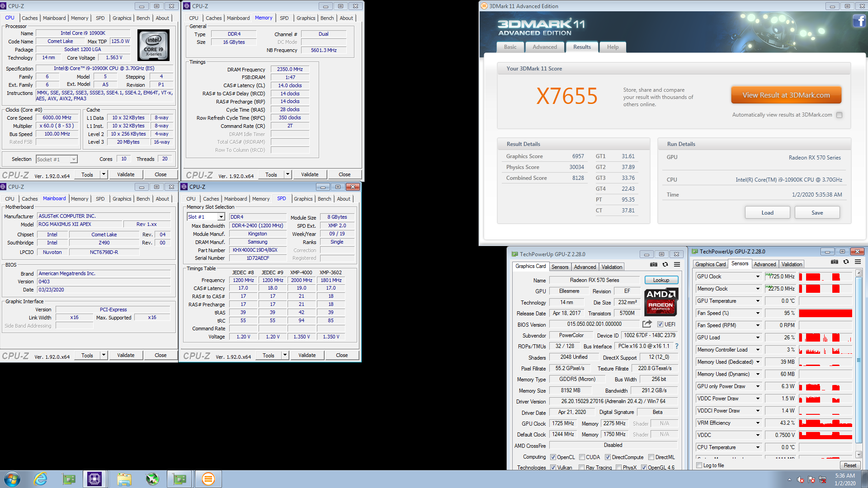Open Help tab in 3DMark

coord(613,47)
